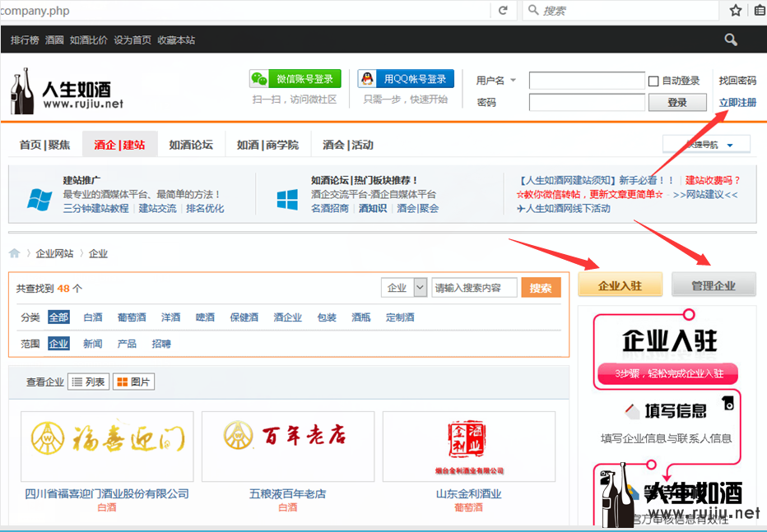The width and height of the screenshot is (767, 532).
Task: Click the WeChat icon on 微信账号登录
Action: [259, 79]
